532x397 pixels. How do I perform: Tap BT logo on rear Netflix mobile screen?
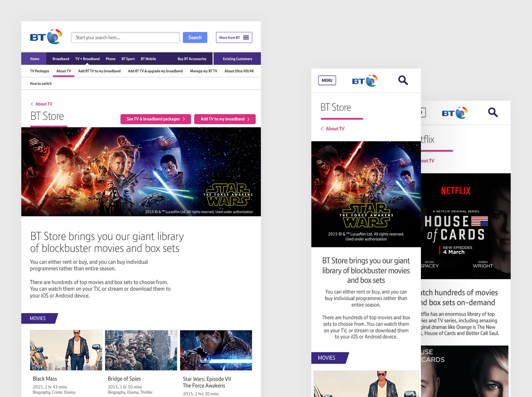click(x=455, y=113)
